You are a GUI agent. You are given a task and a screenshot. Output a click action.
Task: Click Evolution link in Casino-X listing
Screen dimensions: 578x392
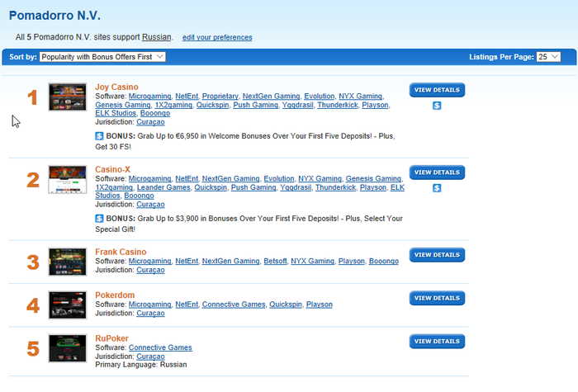(279, 179)
